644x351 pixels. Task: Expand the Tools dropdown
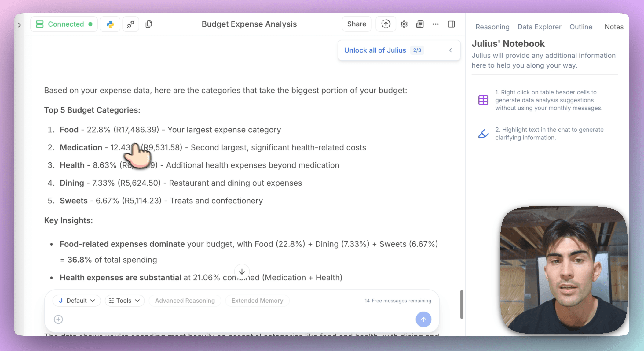click(x=124, y=301)
